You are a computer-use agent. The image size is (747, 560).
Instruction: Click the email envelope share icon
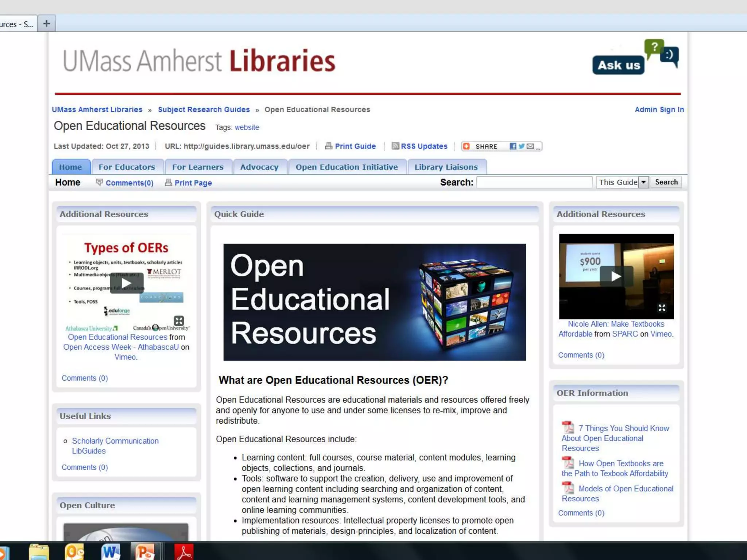(530, 146)
